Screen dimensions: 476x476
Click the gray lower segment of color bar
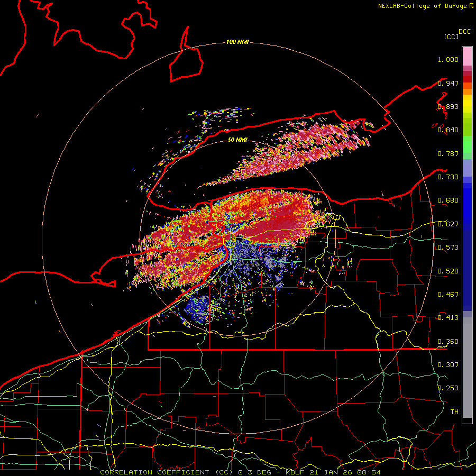coord(467,368)
